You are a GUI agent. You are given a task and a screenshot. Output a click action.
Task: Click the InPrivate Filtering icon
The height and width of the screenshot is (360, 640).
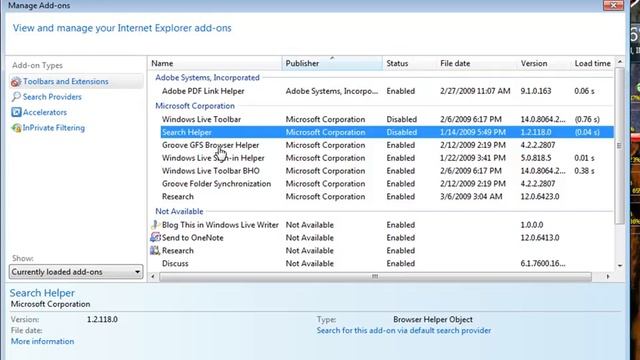click(16, 128)
